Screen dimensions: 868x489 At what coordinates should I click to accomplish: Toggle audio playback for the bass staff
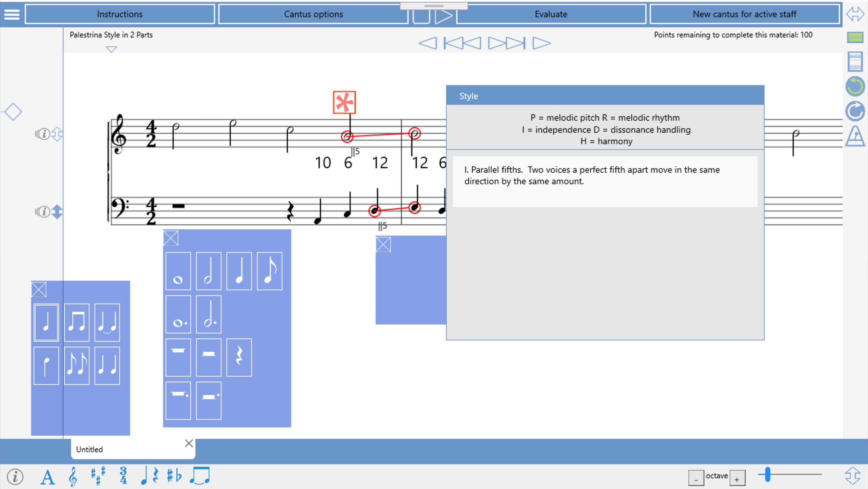pos(37,212)
